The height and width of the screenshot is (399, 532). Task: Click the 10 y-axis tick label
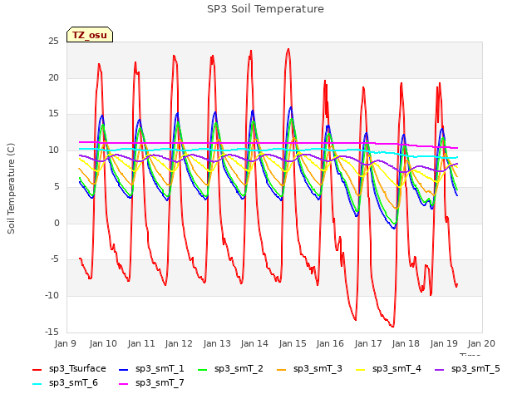[x=53, y=150]
